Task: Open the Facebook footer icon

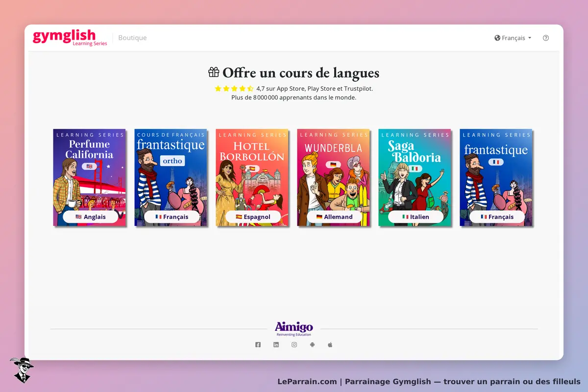Action: point(258,344)
